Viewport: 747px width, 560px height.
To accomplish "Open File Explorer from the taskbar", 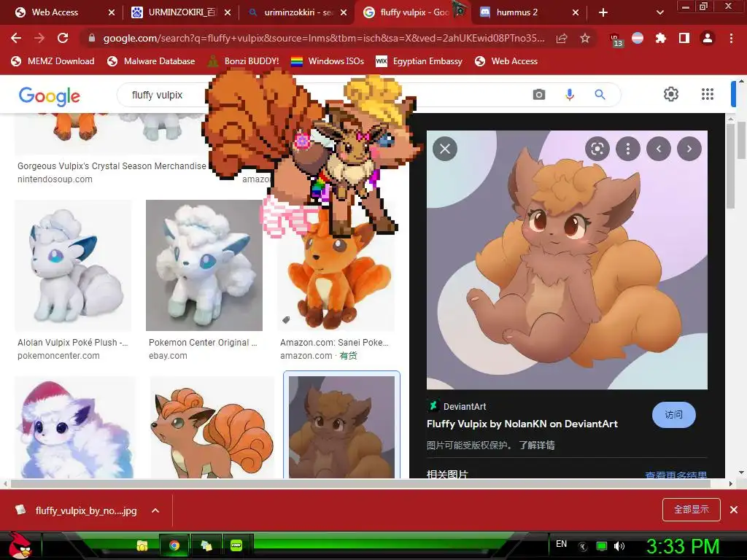I will 142,545.
